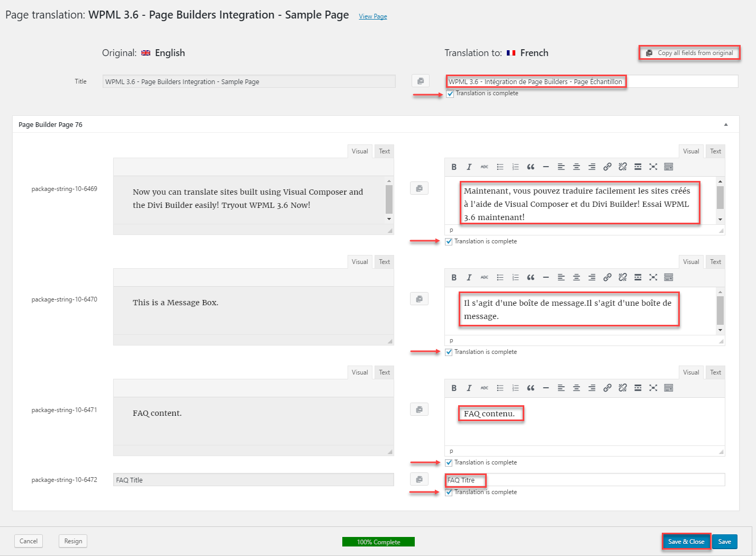Open Visual tab of French package-string-10-6470 editor
This screenshot has width=756, height=556.
(x=691, y=262)
